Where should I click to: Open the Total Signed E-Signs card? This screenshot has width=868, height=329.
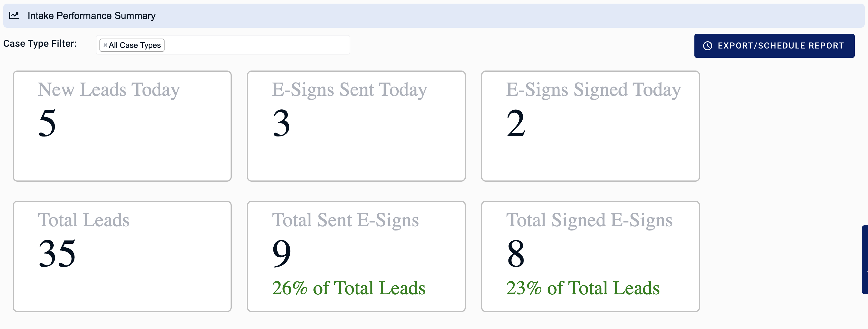coord(590,256)
